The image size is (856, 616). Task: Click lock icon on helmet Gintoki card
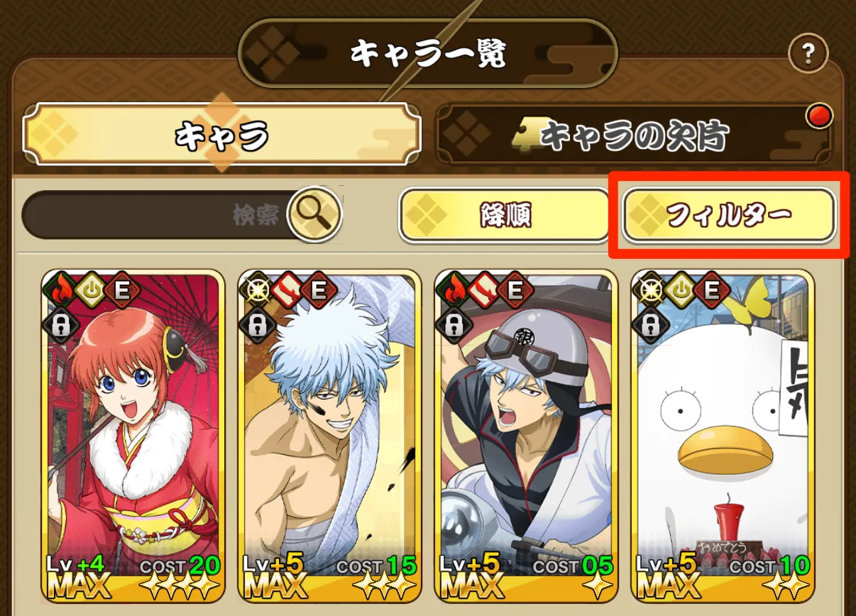(x=453, y=324)
